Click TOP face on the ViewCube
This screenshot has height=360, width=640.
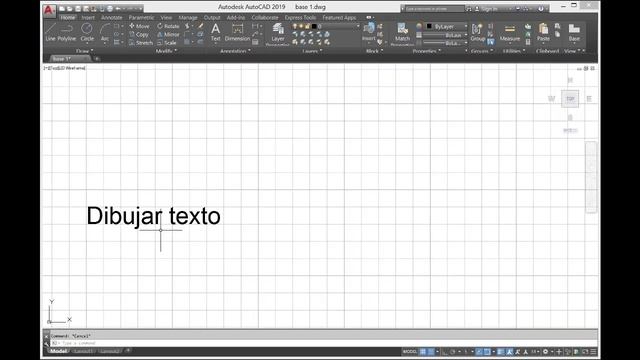click(x=570, y=99)
